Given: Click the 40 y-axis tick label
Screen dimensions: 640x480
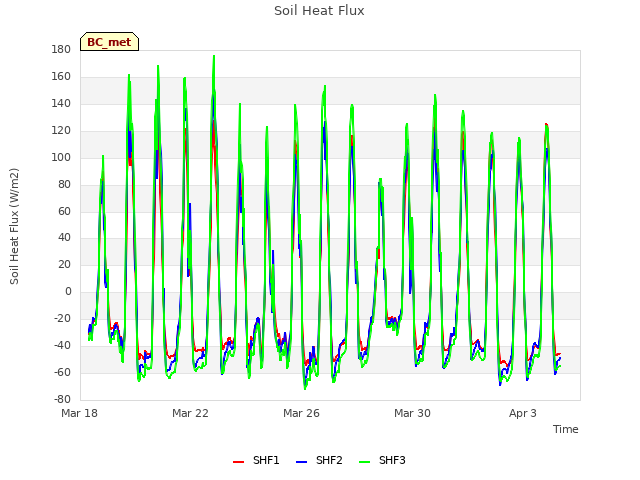Looking at the screenshot, I should pyautogui.click(x=64, y=238).
